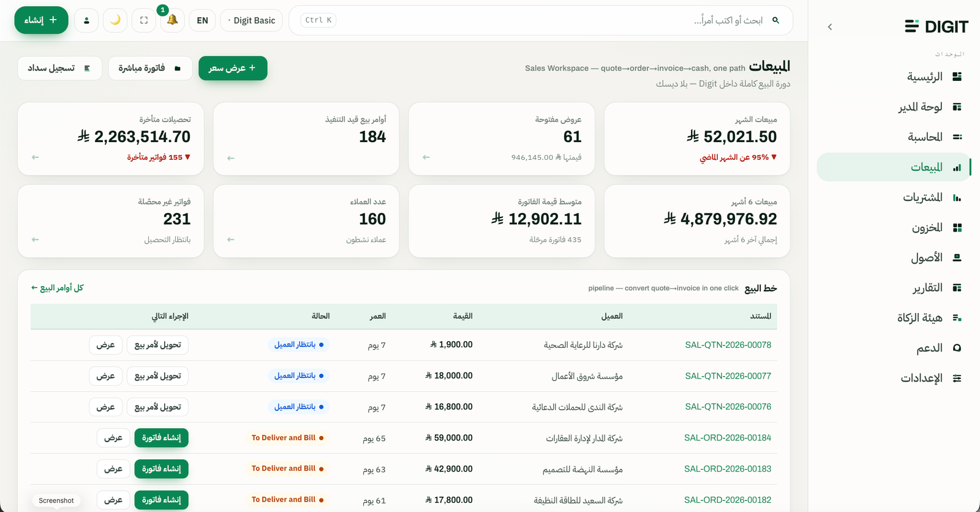Click عرض for SAL-ORD-2026-00183
The width and height of the screenshot is (980, 512).
(x=113, y=469)
